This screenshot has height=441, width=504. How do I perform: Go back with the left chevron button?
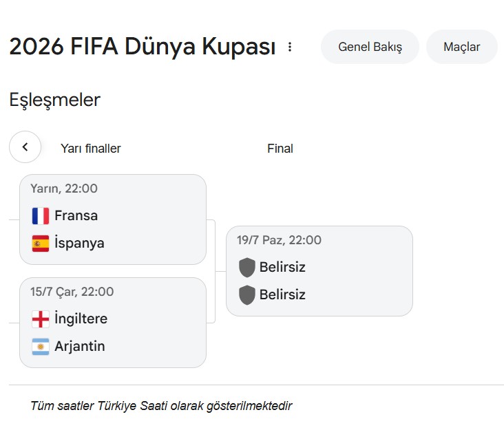click(x=25, y=147)
